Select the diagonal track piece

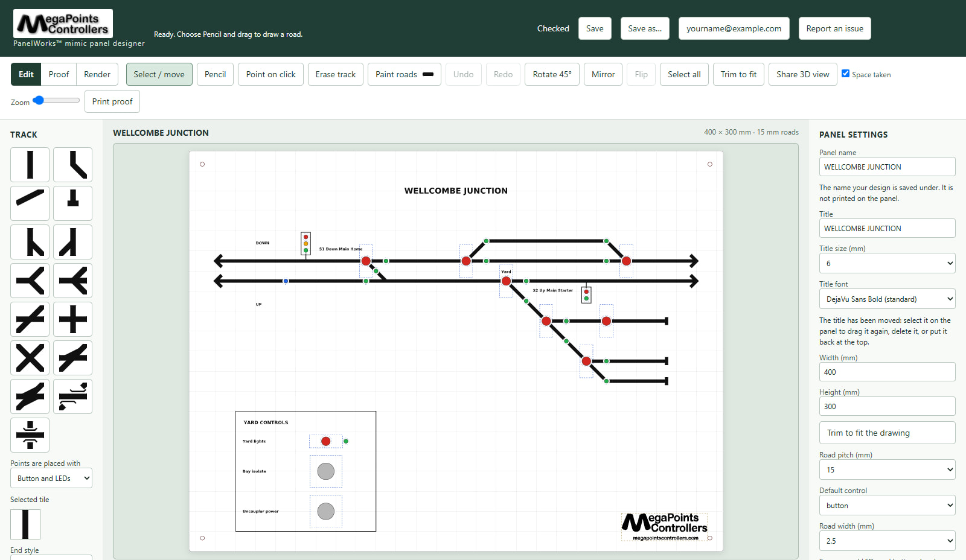coord(30,203)
